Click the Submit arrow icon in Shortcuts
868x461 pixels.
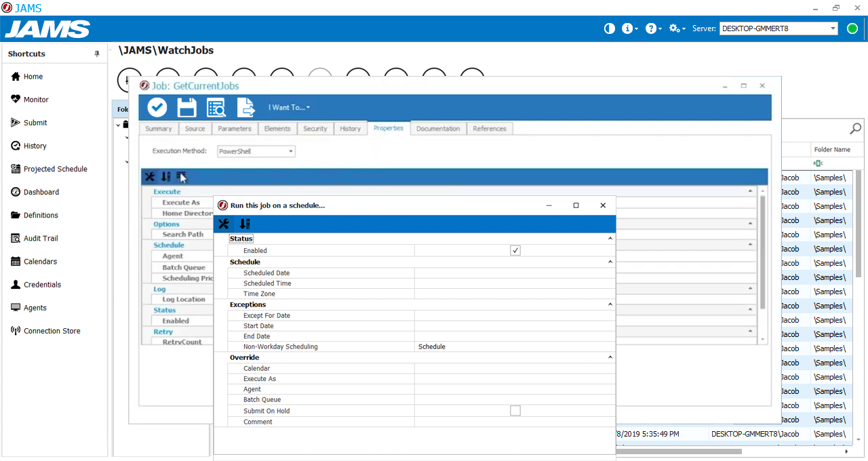click(x=16, y=123)
